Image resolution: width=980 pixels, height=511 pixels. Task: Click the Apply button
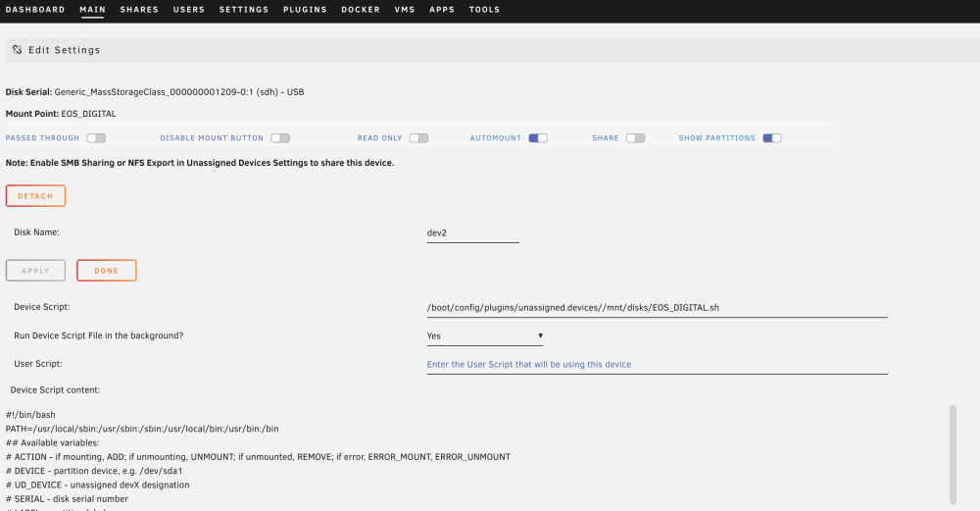(35, 271)
